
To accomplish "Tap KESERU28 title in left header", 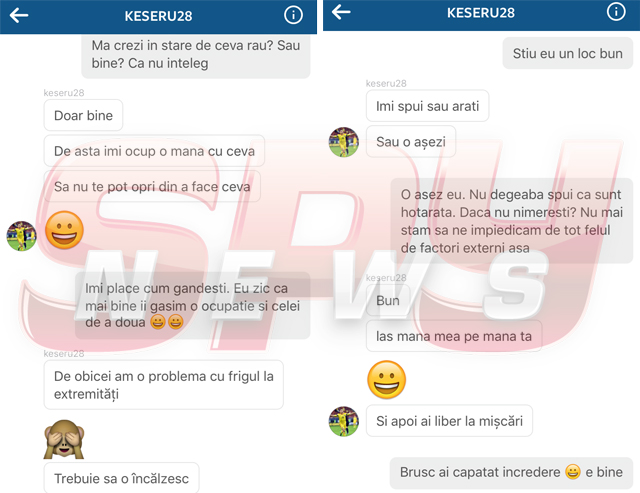I will (158, 16).
